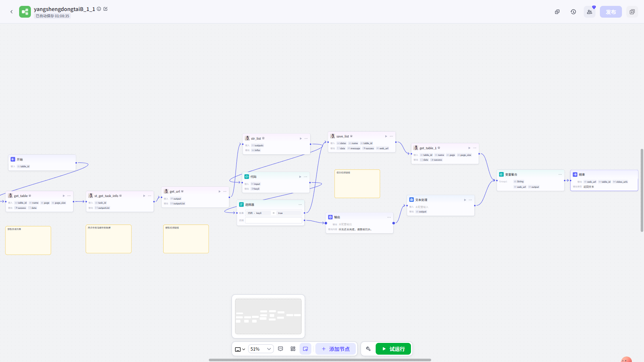
Task: Toggle the minimap button in the toolbar
Action: pos(305,349)
